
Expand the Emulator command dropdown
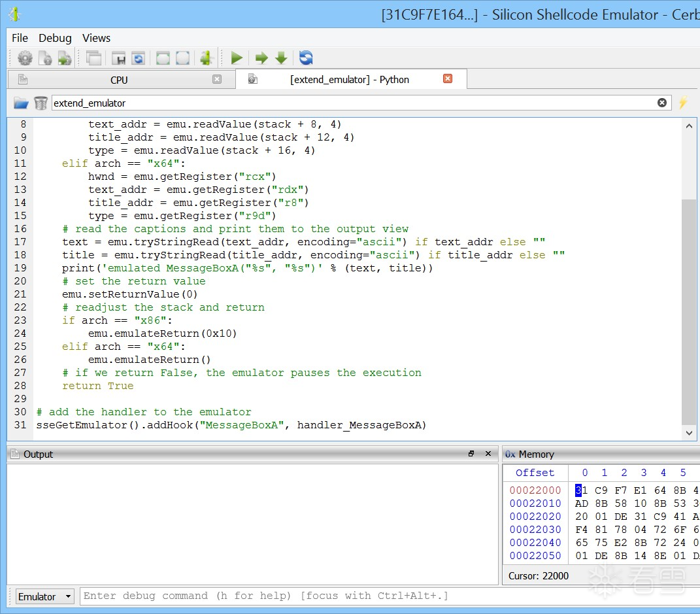pyautogui.click(x=44, y=596)
